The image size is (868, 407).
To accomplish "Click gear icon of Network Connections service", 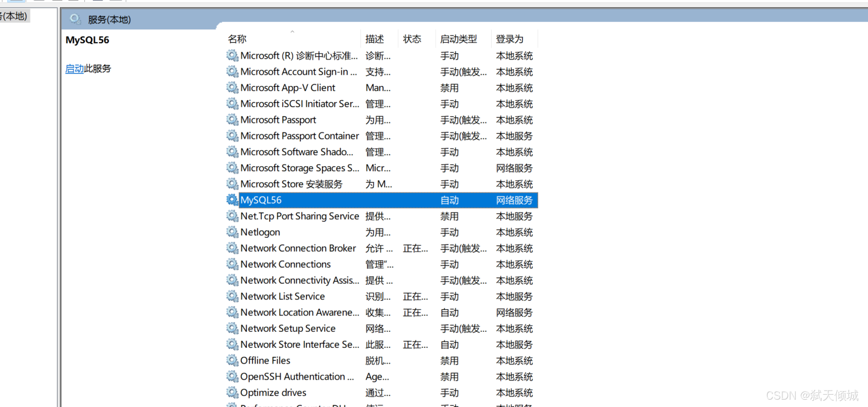I will pyautogui.click(x=232, y=264).
